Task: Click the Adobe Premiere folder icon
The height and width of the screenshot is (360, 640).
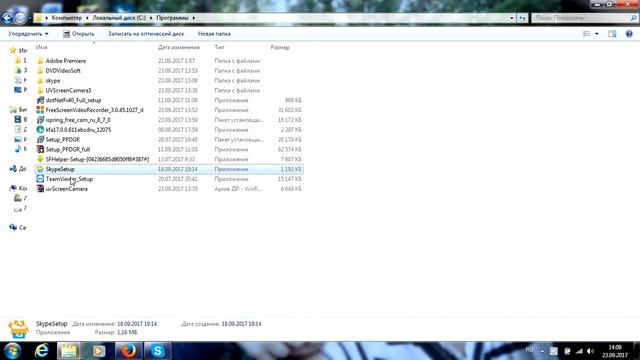Action: [x=40, y=61]
